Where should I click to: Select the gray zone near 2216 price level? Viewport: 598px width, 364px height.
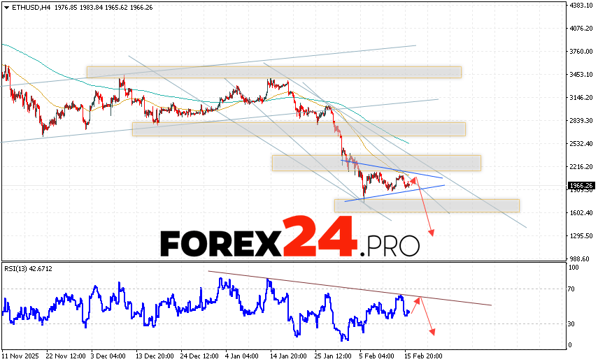pos(376,163)
